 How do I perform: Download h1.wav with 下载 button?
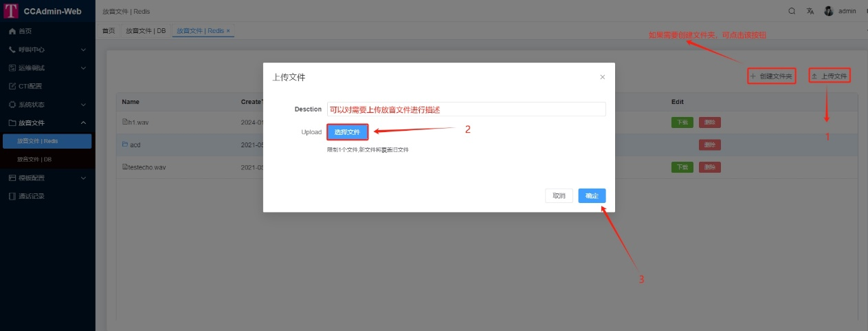tap(682, 122)
